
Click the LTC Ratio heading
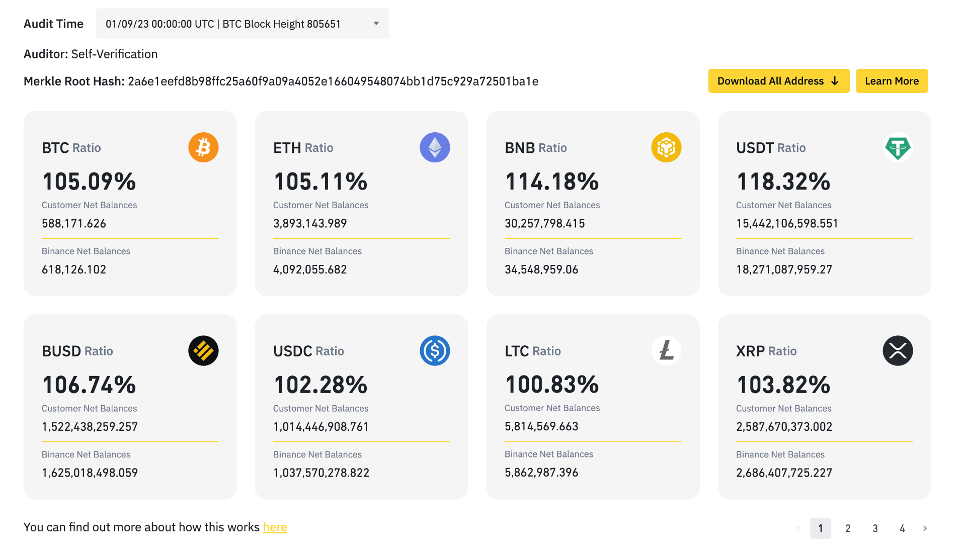pos(533,351)
